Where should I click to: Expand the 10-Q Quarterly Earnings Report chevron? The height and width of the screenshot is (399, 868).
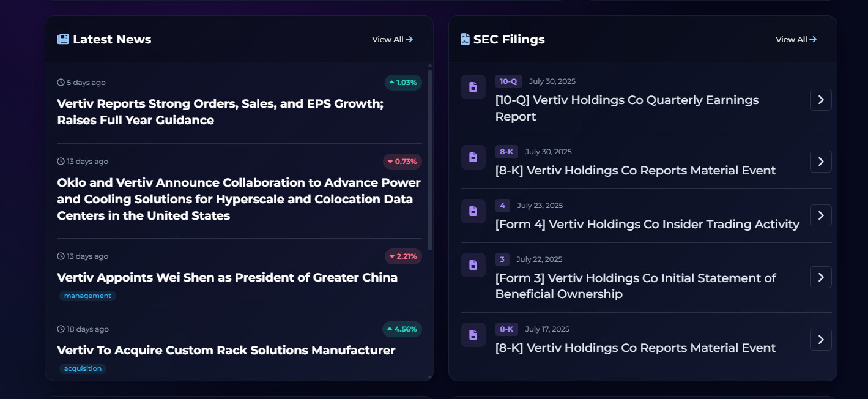tap(820, 100)
